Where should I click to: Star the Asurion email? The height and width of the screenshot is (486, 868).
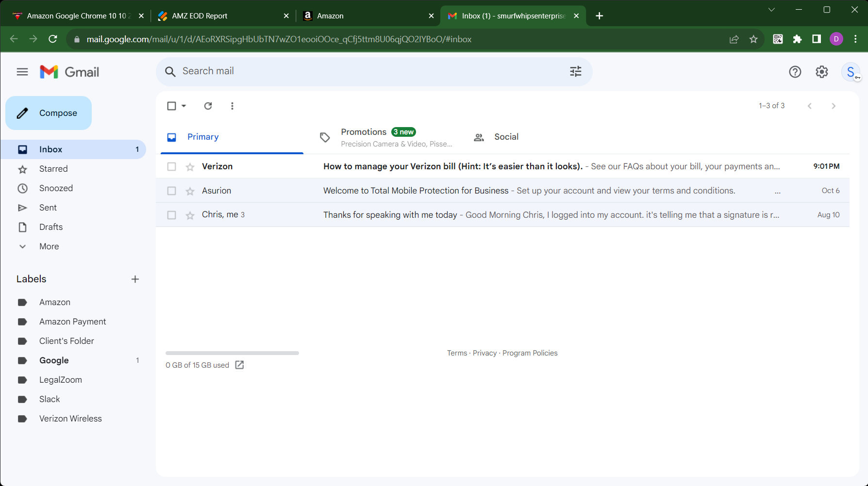190,191
